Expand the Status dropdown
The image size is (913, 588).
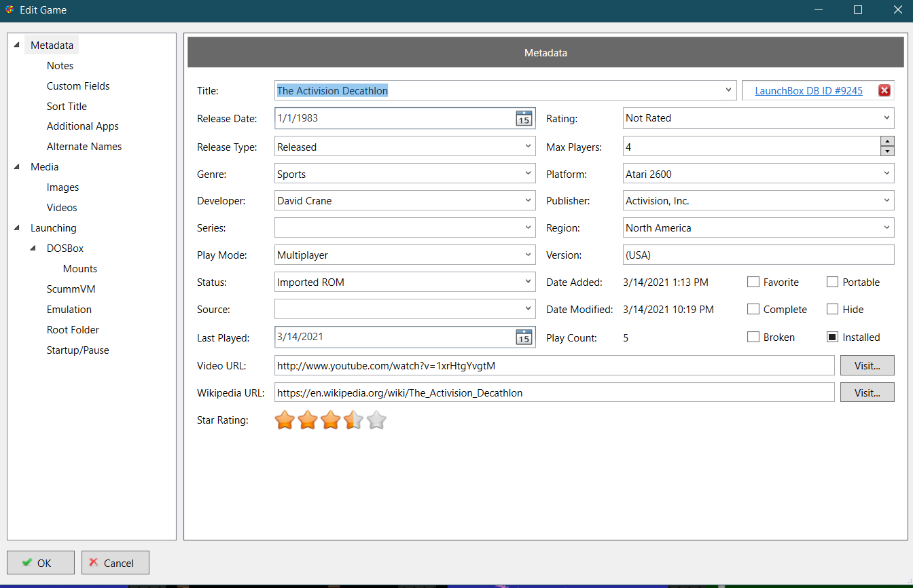coord(529,282)
